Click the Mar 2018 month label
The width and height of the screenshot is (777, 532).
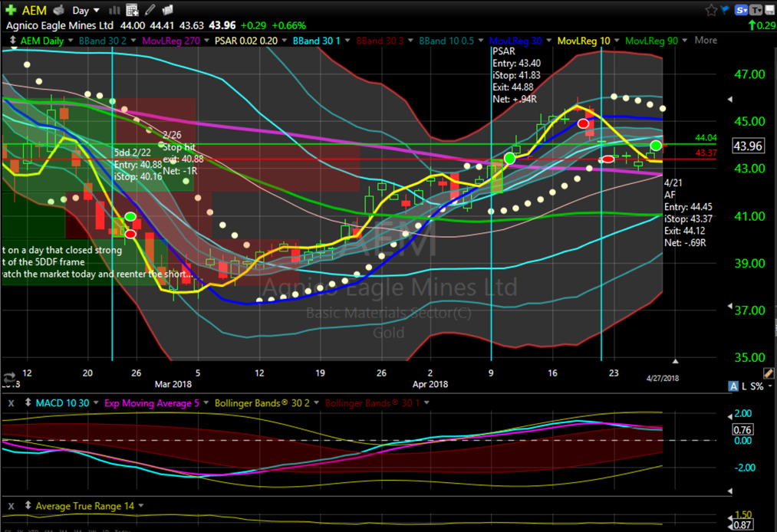pos(173,384)
